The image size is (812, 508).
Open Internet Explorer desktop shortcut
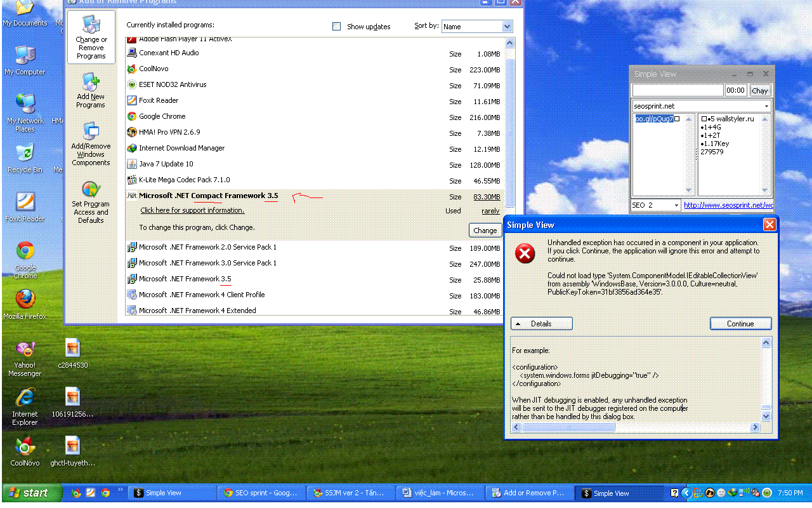click(x=25, y=407)
